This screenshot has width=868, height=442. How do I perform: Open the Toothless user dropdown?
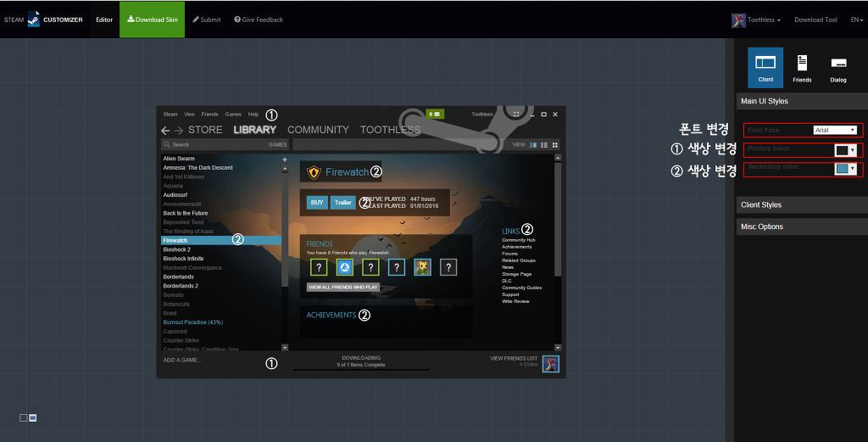coord(764,20)
